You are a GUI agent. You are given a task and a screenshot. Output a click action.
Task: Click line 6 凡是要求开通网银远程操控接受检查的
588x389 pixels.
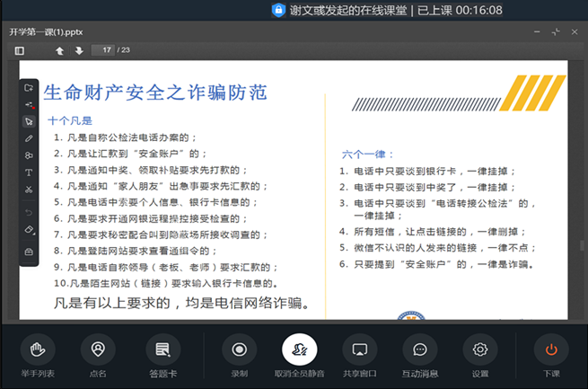coord(151,218)
